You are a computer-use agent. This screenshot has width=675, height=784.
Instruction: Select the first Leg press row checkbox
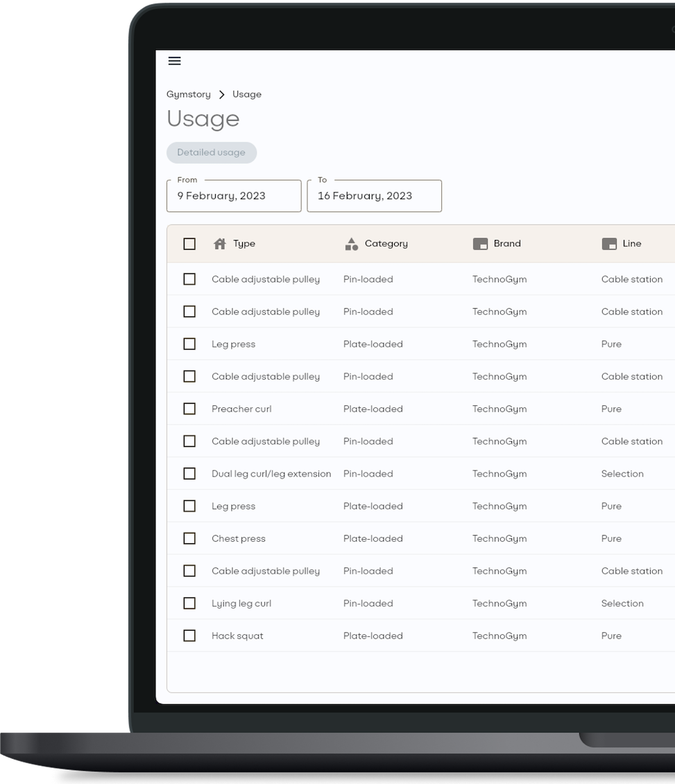pyautogui.click(x=189, y=344)
